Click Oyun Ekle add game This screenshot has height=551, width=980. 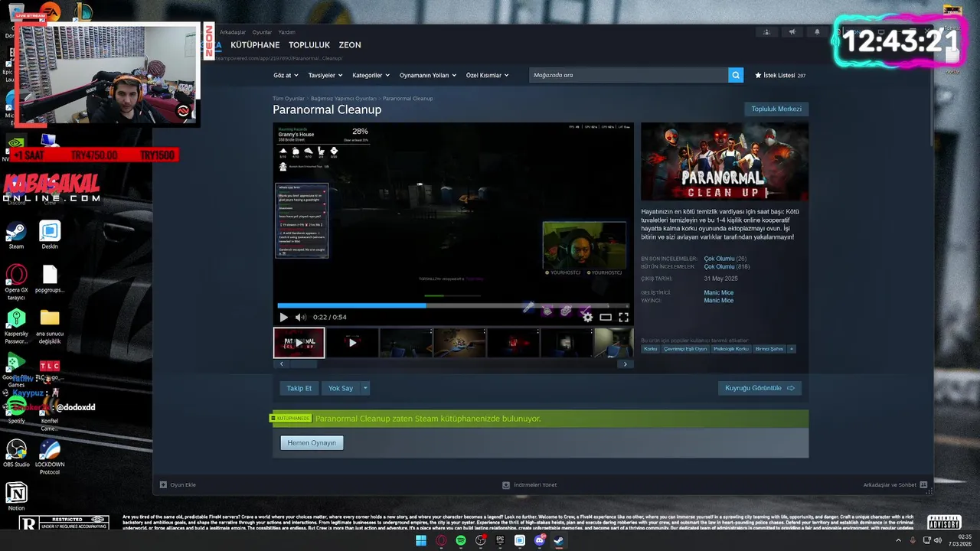click(178, 485)
